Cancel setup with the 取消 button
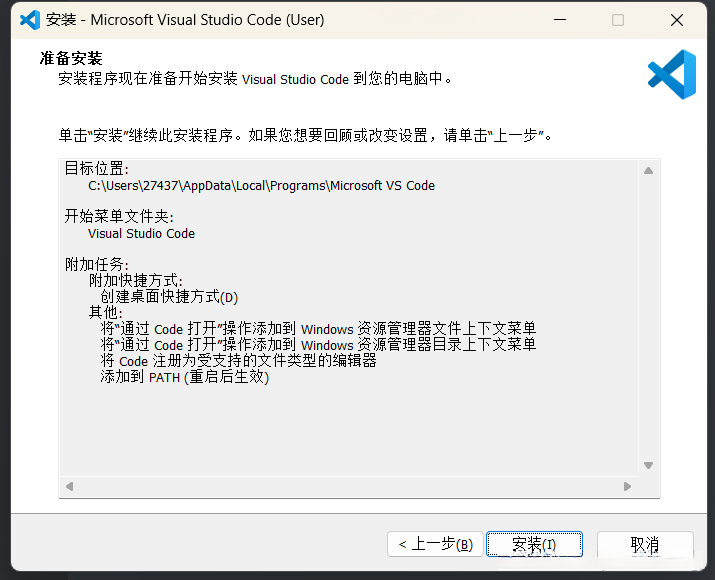 click(x=645, y=544)
